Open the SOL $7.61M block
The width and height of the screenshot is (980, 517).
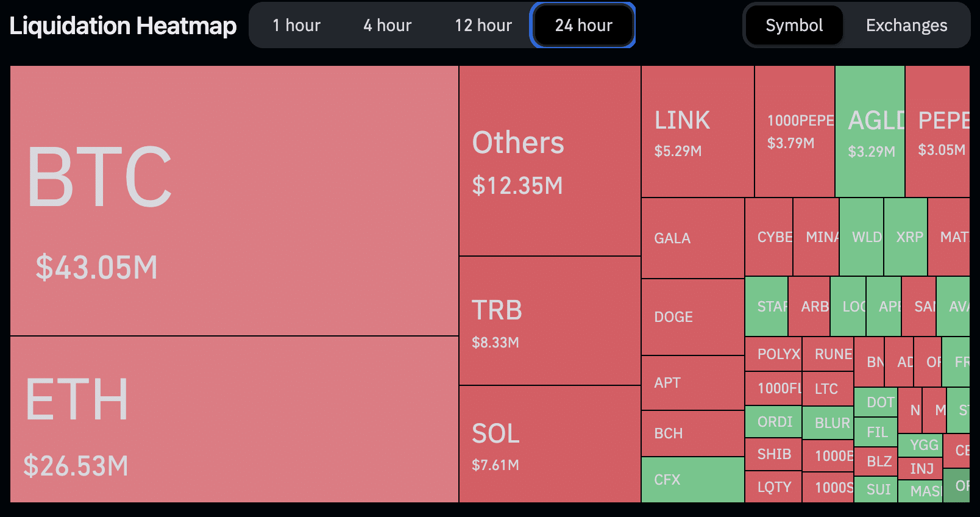549,444
